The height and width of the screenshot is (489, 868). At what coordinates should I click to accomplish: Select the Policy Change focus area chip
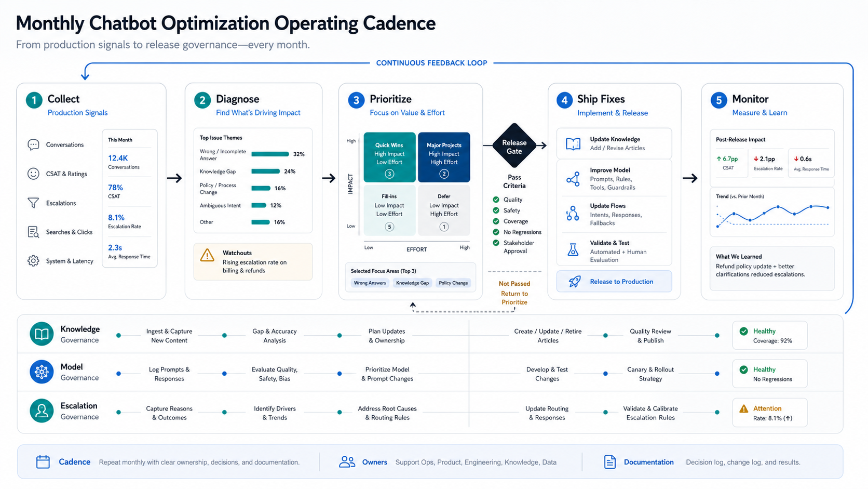click(453, 283)
